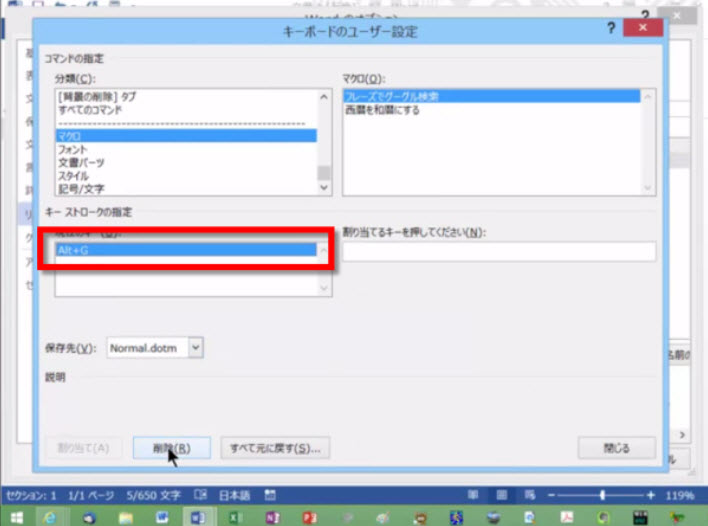
Task: Open the Windows Start button
Action: click(x=16, y=516)
